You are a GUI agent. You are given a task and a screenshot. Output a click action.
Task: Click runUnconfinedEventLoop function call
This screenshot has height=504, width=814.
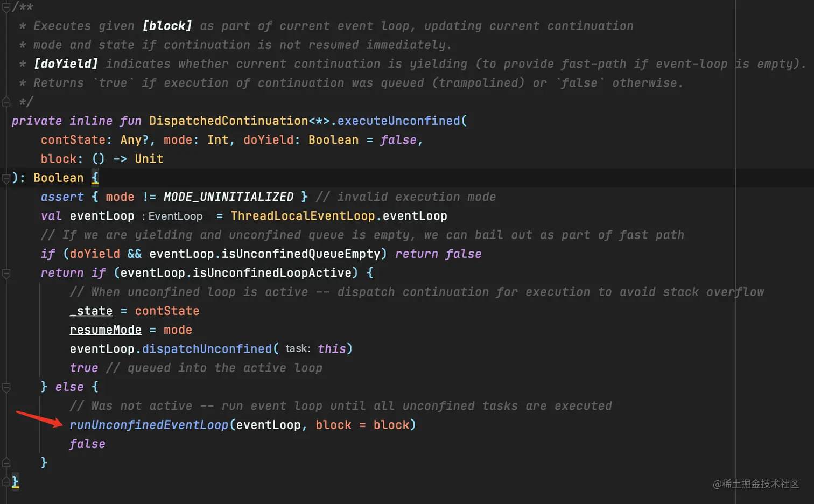(x=149, y=425)
